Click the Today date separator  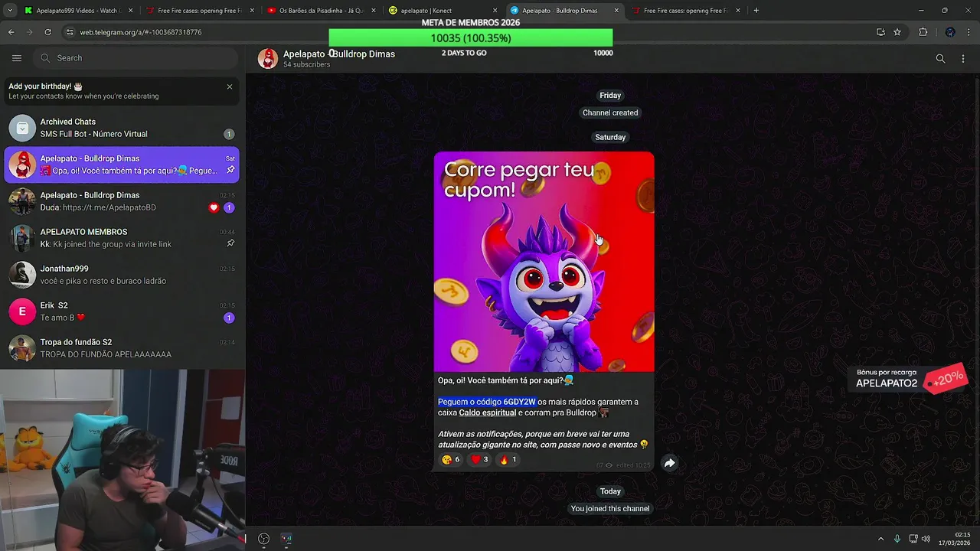click(x=610, y=491)
